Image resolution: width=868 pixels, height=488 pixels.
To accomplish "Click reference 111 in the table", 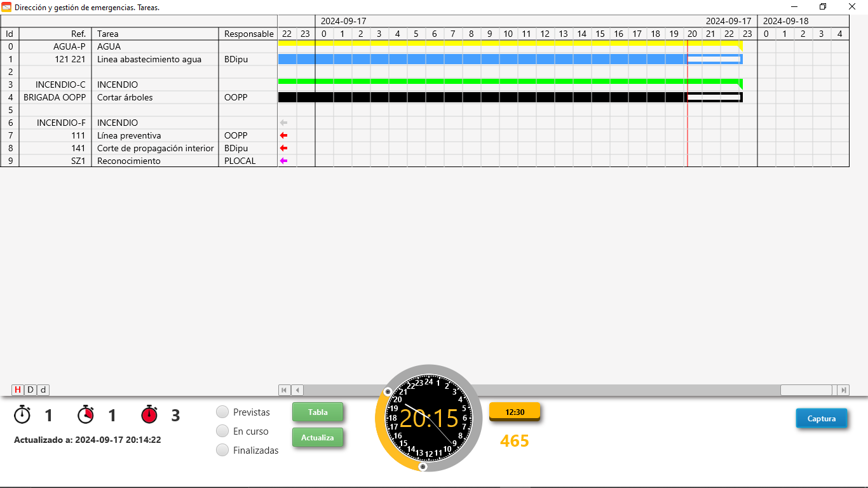I will [x=55, y=135].
